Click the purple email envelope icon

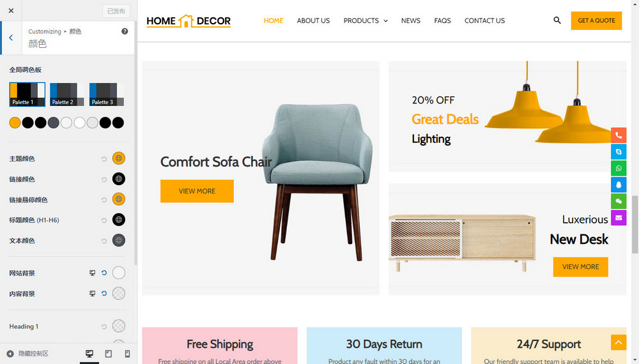[x=618, y=218]
